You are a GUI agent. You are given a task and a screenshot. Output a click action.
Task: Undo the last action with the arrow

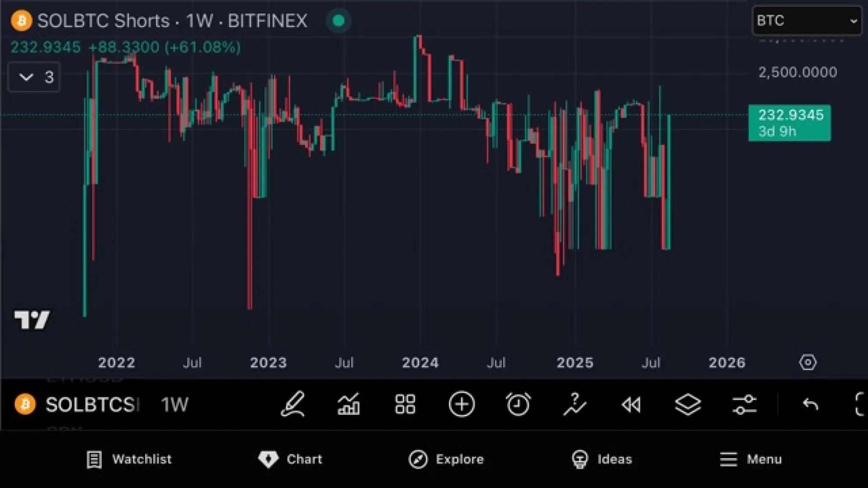[810, 404]
